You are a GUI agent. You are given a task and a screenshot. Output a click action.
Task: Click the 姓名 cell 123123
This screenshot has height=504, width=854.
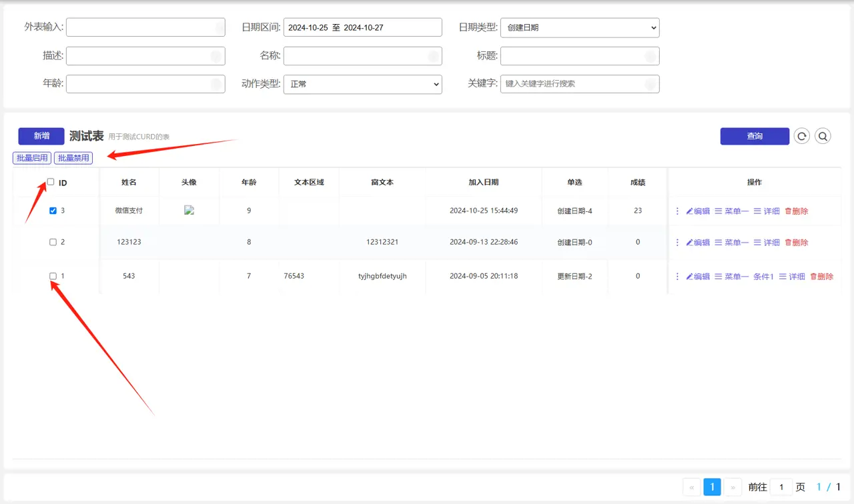point(129,242)
